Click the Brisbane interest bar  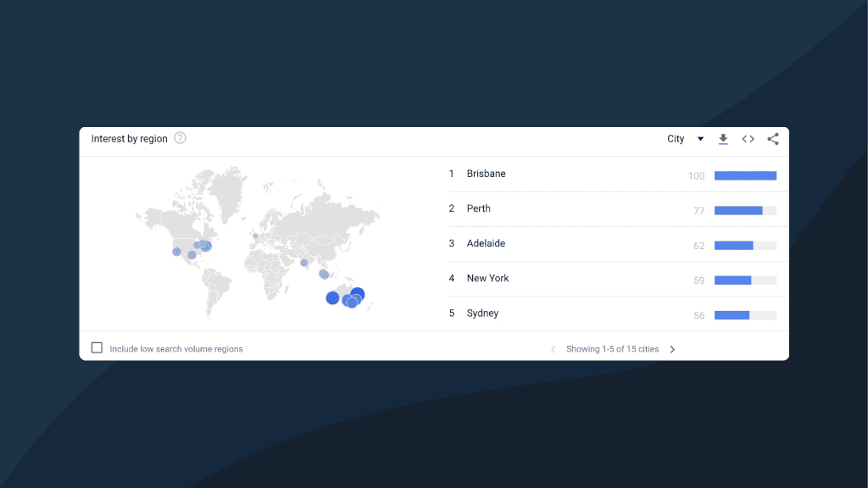[745, 175]
